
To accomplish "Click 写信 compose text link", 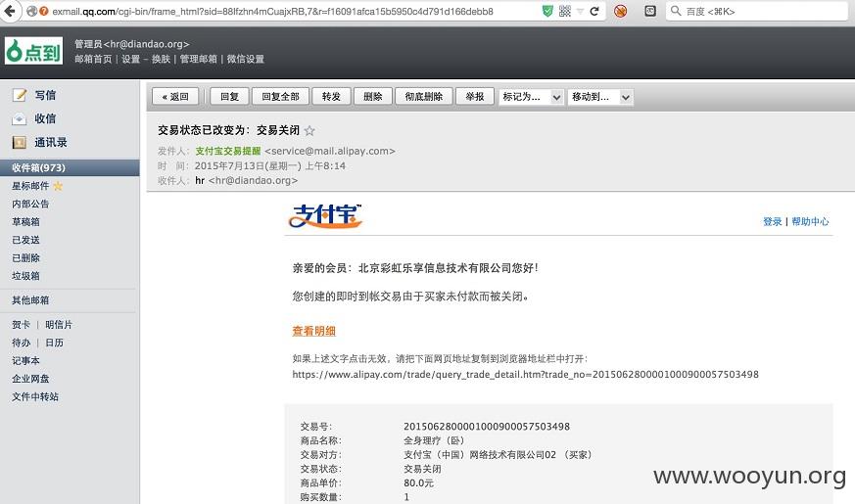I will coord(45,95).
